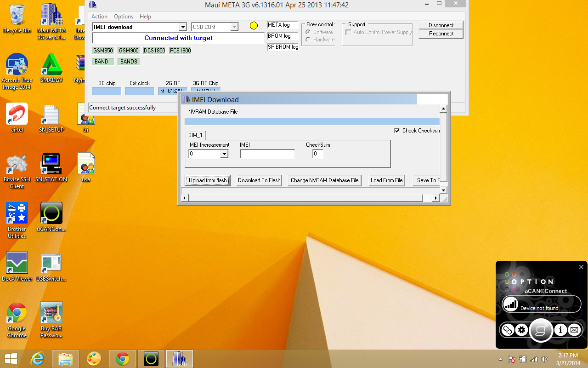Screen dimensions: 588x368
Task: Click the Disconnect button
Action: point(441,25)
